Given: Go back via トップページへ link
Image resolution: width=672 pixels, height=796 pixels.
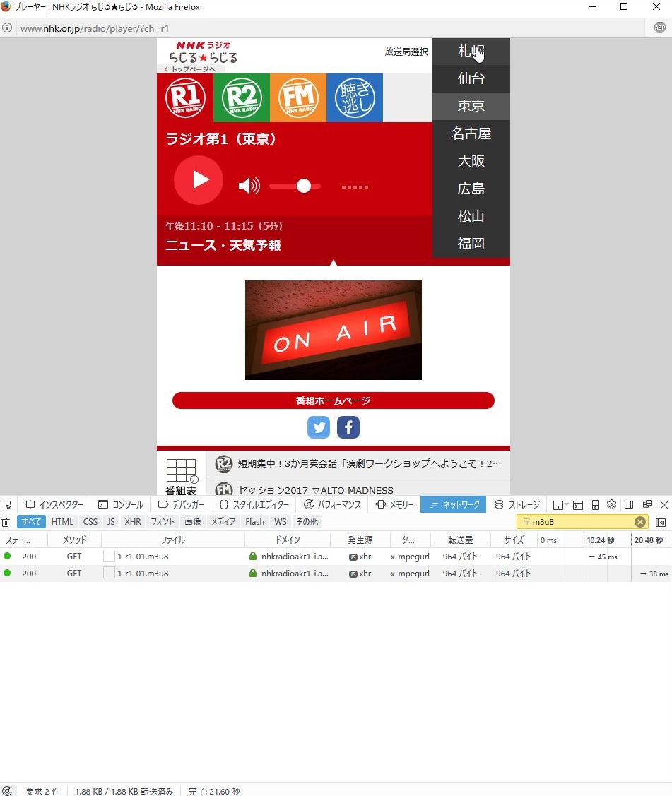Looking at the screenshot, I should click(190, 69).
